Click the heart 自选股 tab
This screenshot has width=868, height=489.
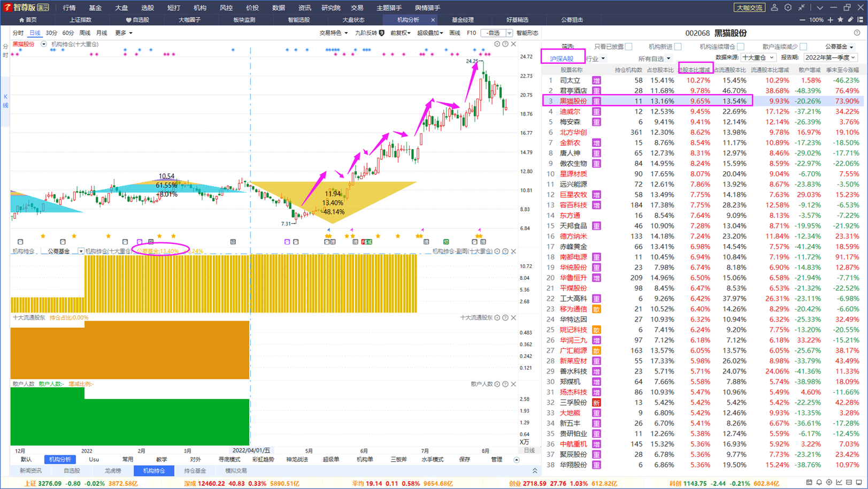coord(137,20)
